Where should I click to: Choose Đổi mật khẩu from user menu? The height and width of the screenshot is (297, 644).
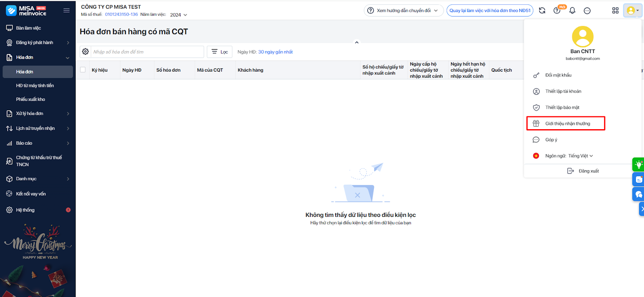[x=558, y=75]
